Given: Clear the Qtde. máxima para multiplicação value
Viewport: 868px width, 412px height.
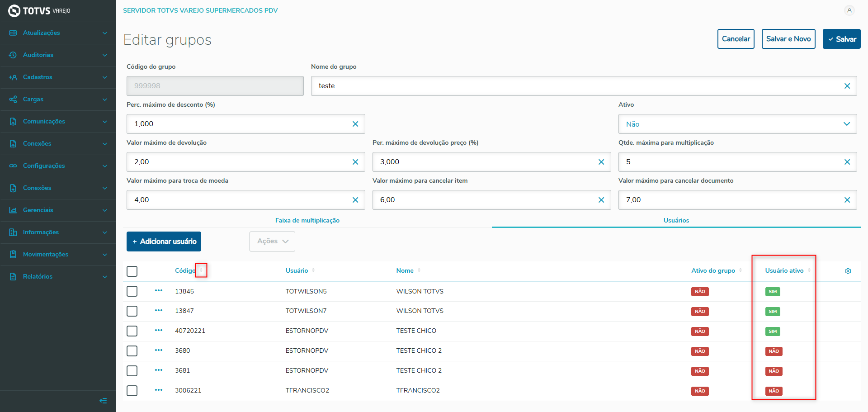Looking at the screenshot, I should (x=847, y=162).
